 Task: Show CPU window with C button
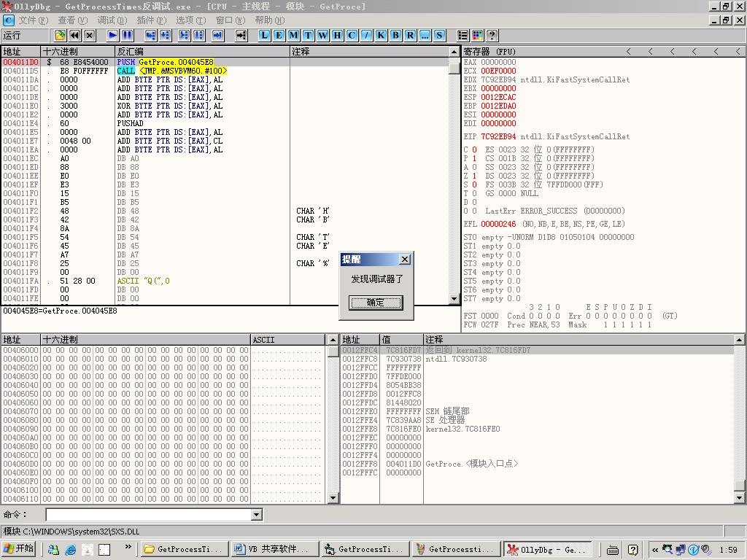tap(352, 35)
